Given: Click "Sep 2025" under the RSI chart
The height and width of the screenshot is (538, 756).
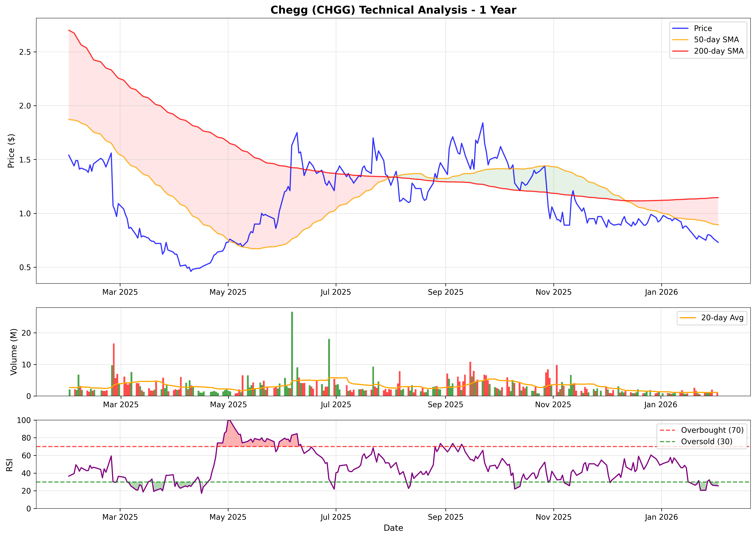Looking at the screenshot, I should click(445, 517).
